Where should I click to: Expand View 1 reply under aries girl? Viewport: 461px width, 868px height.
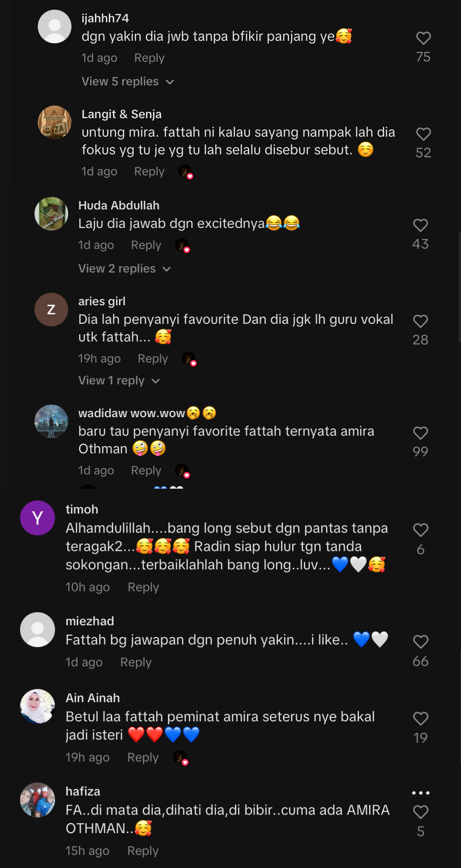[119, 381]
